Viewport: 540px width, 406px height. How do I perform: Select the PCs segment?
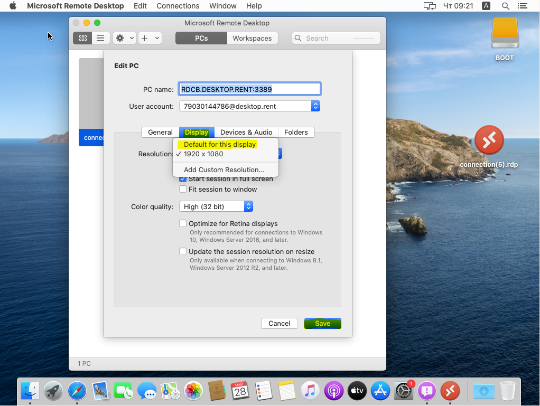point(201,38)
